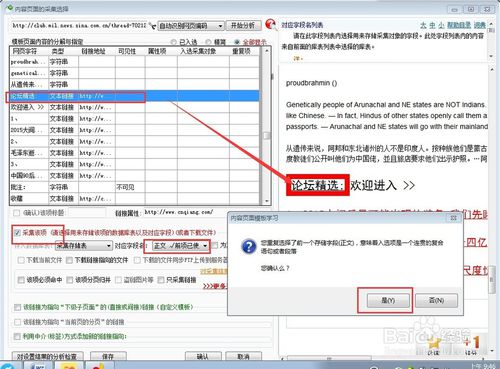Select the highlighted 论坛精选 row
500x369 pixels.
(135, 96)
